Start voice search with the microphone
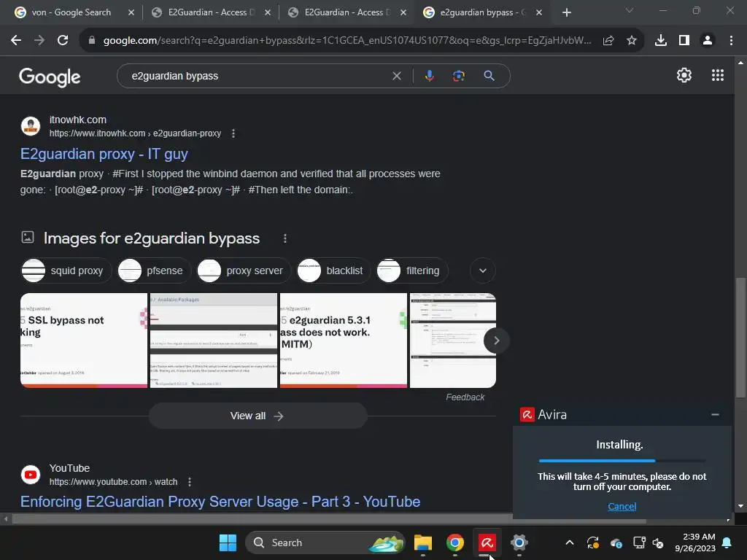Viewport: 747px width, 560px height. click(x=429, y=76)
